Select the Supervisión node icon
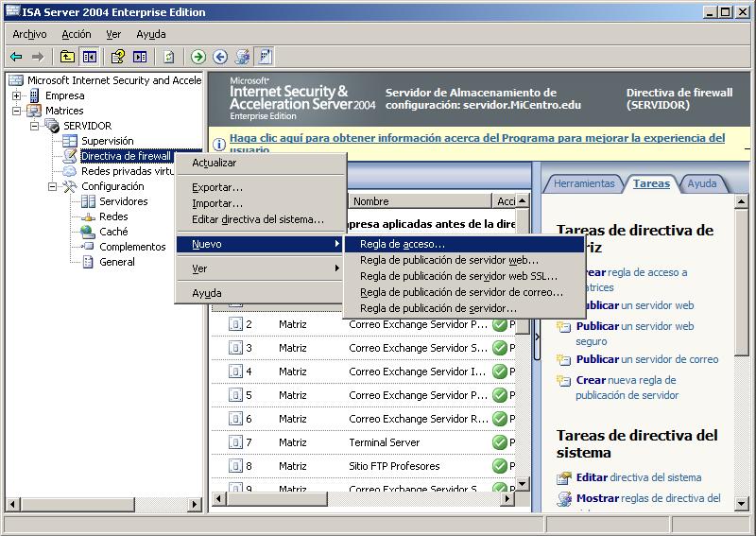The height and width of the screenshot is (536, 756). (x=70, y=141)
